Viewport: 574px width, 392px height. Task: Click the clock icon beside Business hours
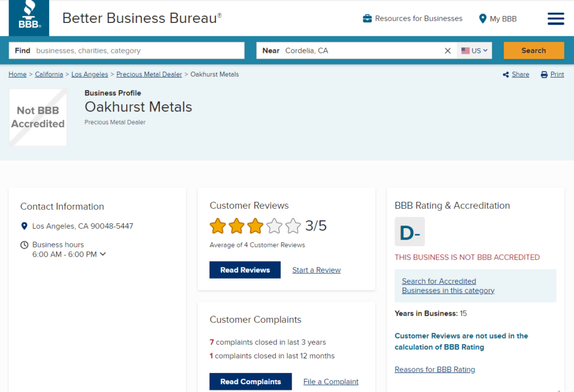tap(24, 245)
